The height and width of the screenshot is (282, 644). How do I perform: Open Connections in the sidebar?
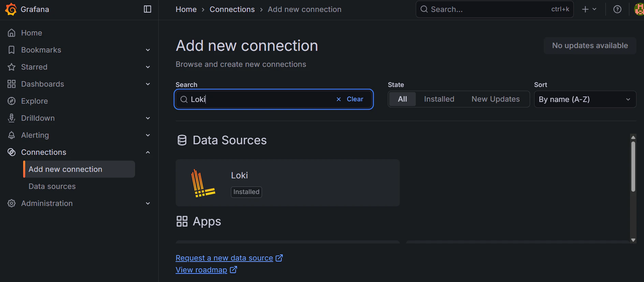click(x=44, y=152)
